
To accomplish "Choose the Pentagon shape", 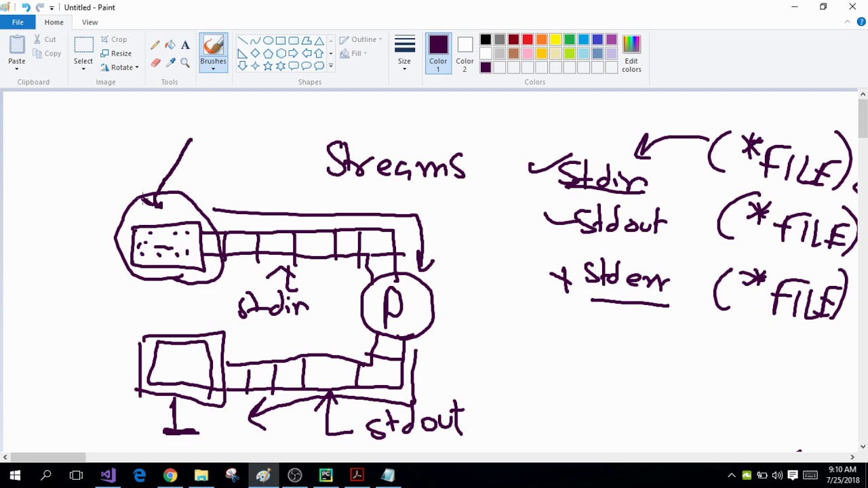I will pos(268,53).
